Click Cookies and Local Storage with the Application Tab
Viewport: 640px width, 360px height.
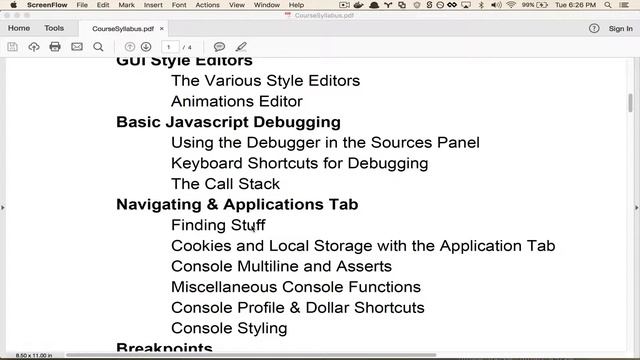[363, 246]
